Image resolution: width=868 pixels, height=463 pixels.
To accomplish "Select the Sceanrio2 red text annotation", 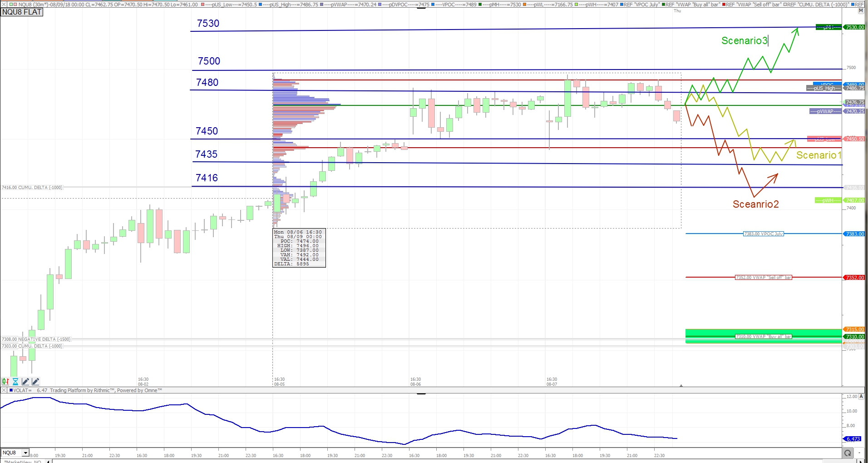I will tap(756, 204).
